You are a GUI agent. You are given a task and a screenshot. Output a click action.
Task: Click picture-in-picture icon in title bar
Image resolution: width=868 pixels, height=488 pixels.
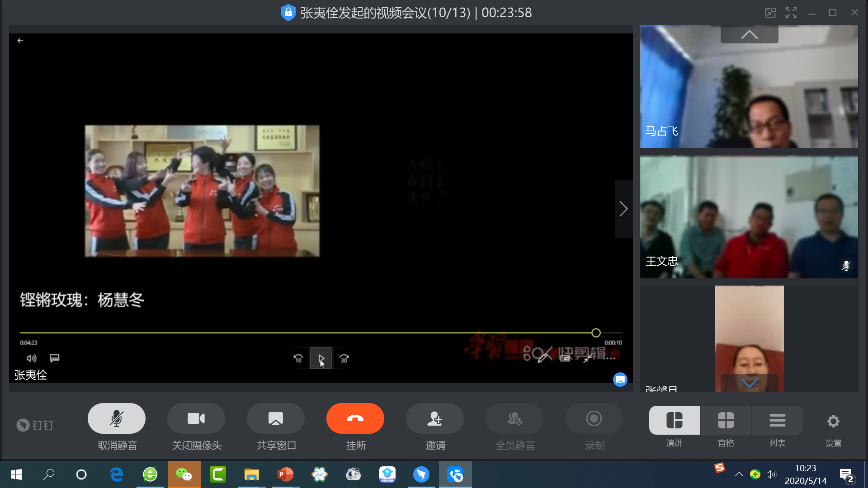click(770, 13)
